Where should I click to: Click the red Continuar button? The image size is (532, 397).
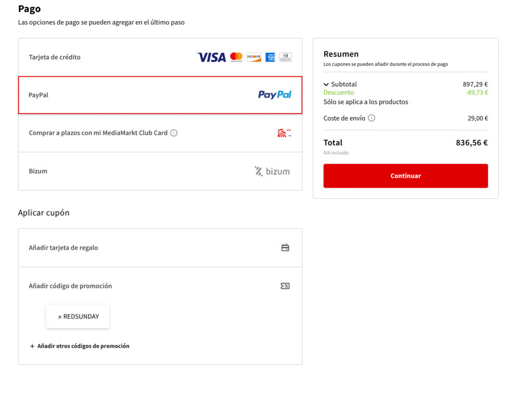405,175
